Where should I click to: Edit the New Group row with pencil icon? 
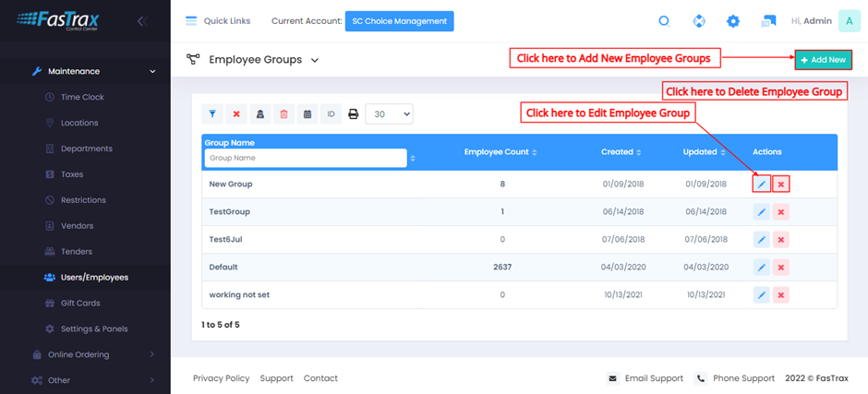[x=761, y=185]
